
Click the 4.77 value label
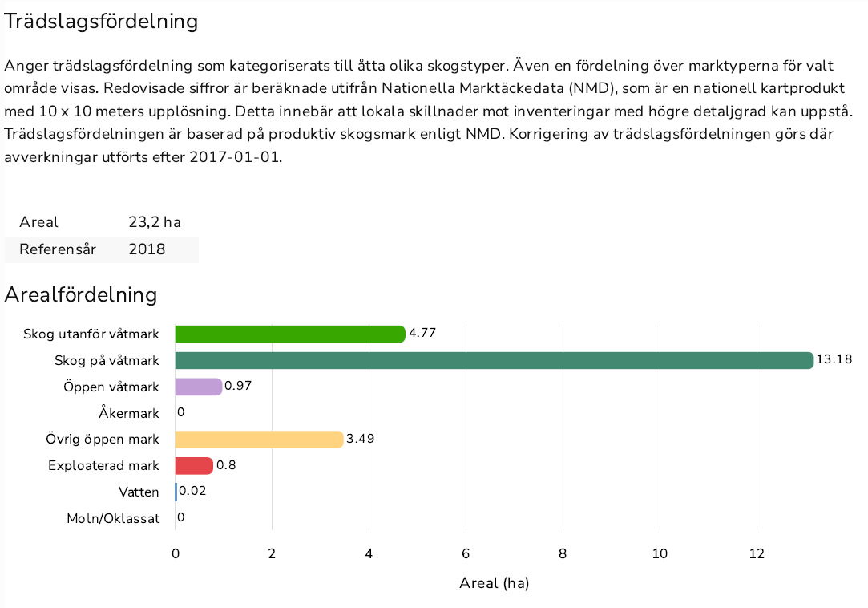tap(422, 333)
